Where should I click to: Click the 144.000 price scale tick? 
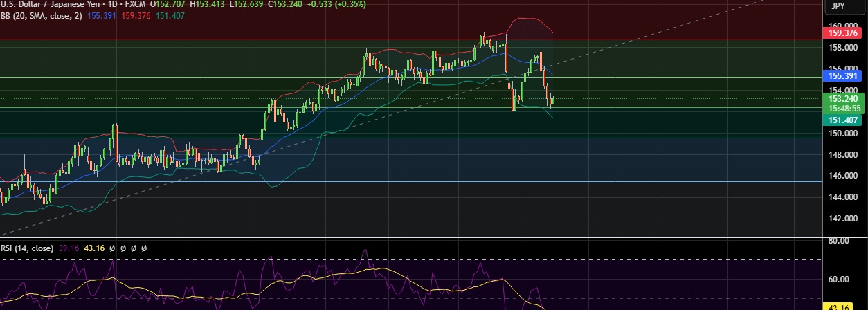pyautogui.click(x=842, y=198)
